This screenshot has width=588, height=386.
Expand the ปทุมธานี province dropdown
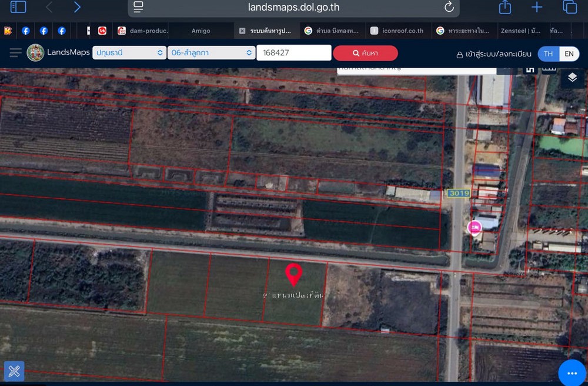[128, 53]
